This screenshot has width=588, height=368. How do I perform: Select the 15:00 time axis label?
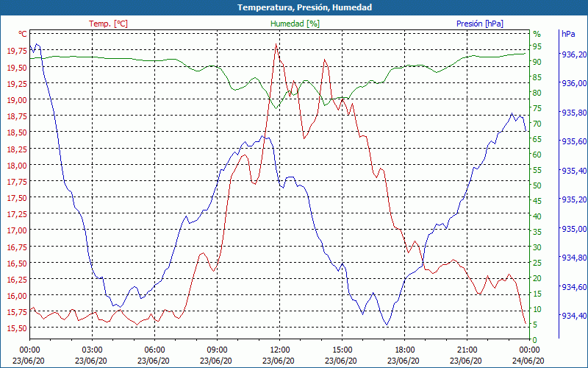[x=342, y=350]
